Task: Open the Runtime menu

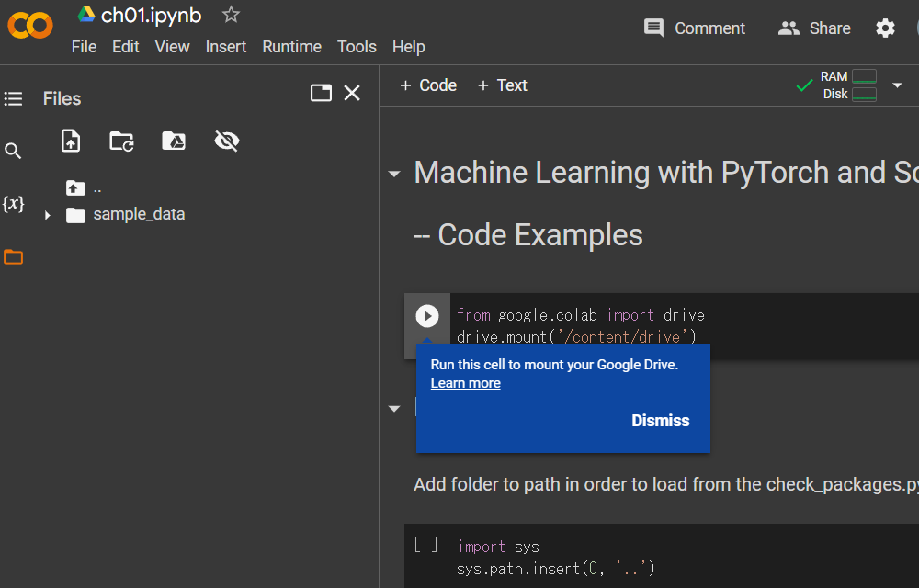Action: (x=291, y=47)
